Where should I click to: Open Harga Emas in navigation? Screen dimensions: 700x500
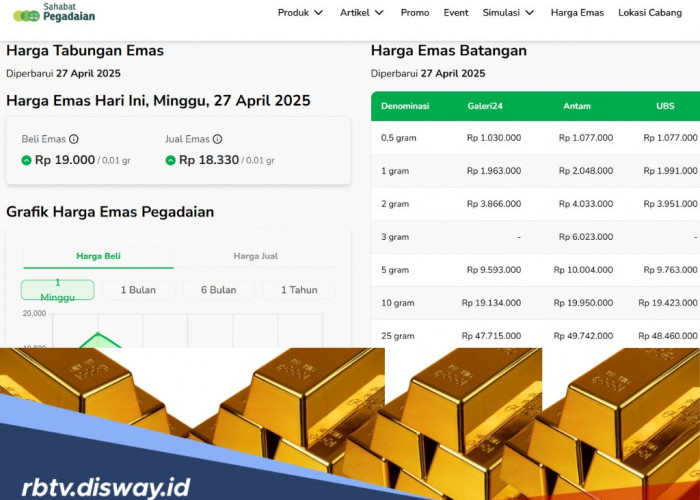tap(577, 13)
